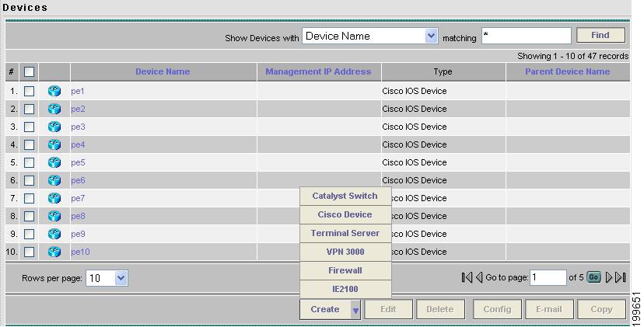Click the Edit button

pyautogui.click(x=388, y=309)
